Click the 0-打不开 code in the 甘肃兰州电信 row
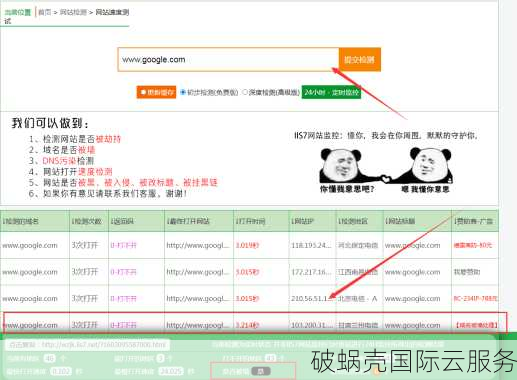517x380 pixels. point(123,325)
